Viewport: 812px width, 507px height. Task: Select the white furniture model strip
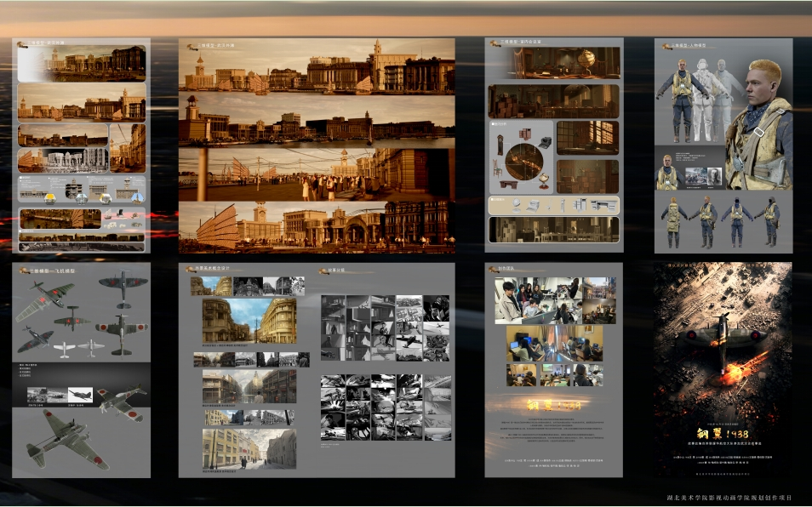tap(553, 205)
